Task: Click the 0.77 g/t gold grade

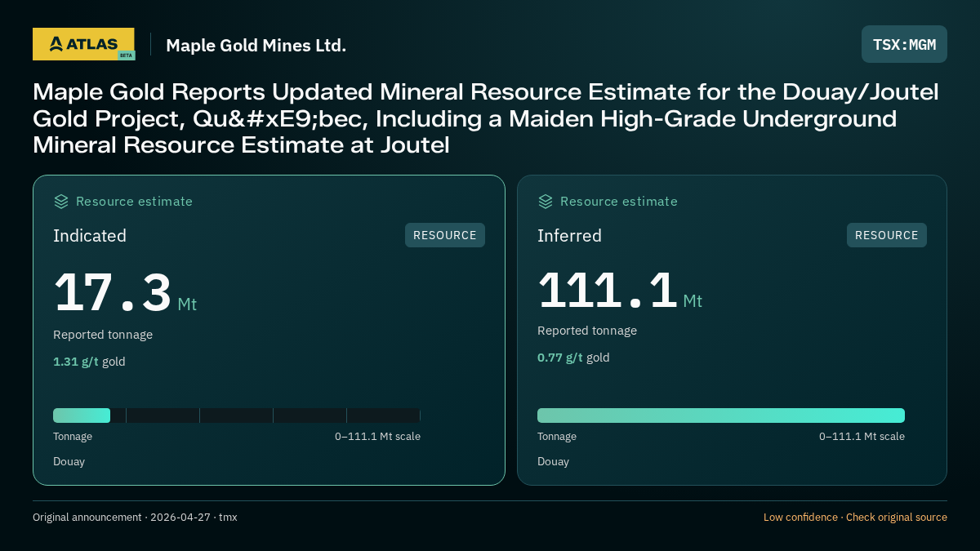Action: pos(573,358)
